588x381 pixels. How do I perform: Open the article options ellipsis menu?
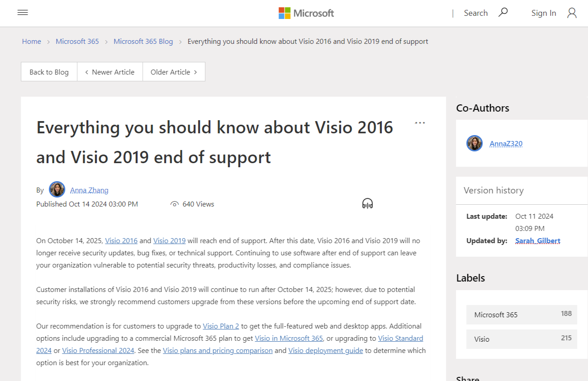(x=420, y=122)
